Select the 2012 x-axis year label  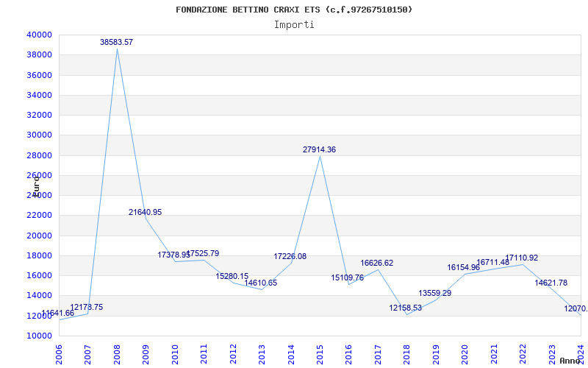click(233, 354)
